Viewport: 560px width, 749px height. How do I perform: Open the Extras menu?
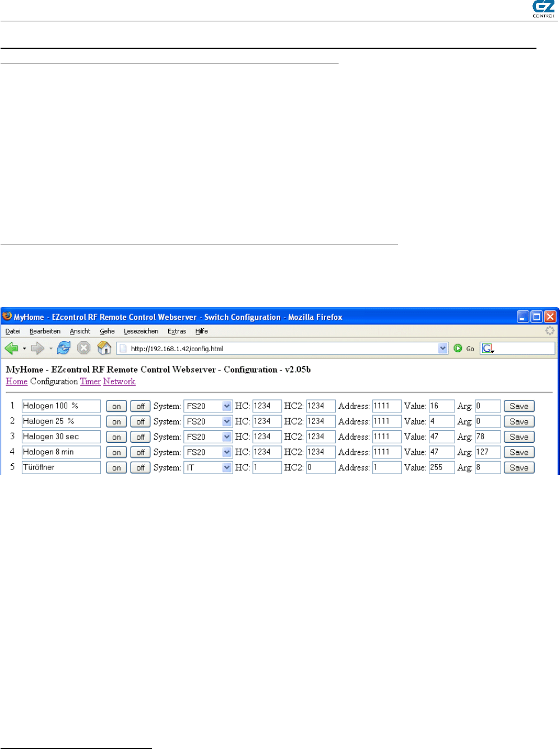(x=177, y=332)
